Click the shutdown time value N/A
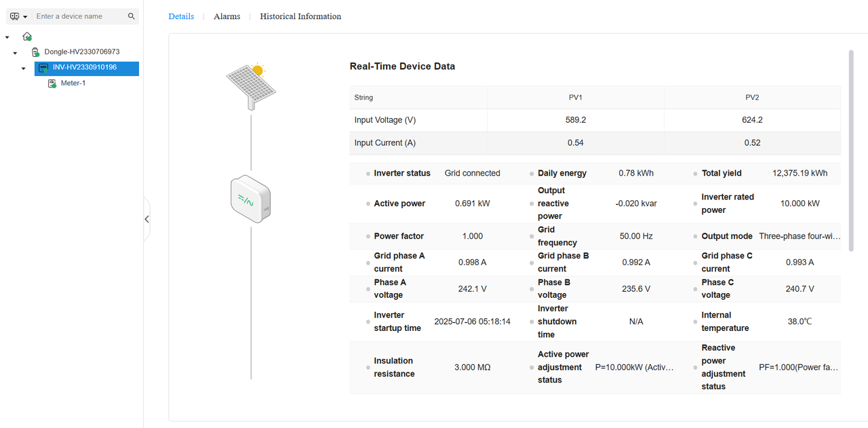 click(636, 322)
